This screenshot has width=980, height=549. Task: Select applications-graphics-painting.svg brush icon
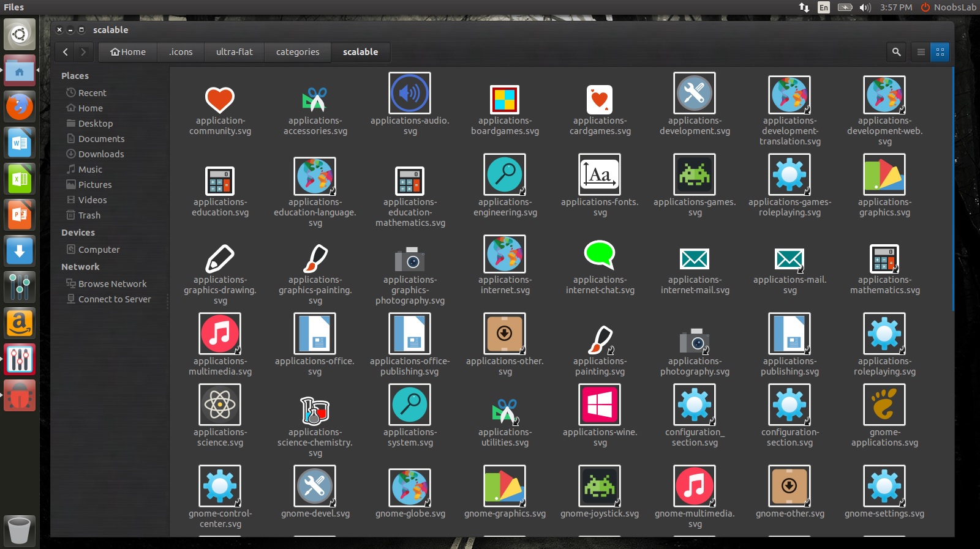click(x=315, y=258)
